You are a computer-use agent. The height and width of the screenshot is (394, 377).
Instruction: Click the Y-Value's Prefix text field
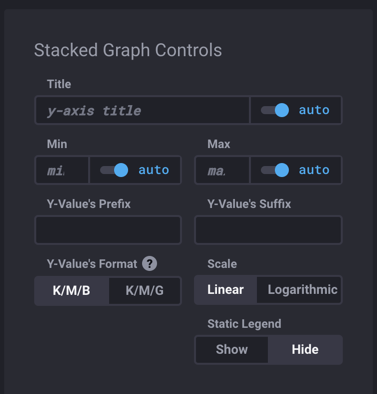click(108, 230)
